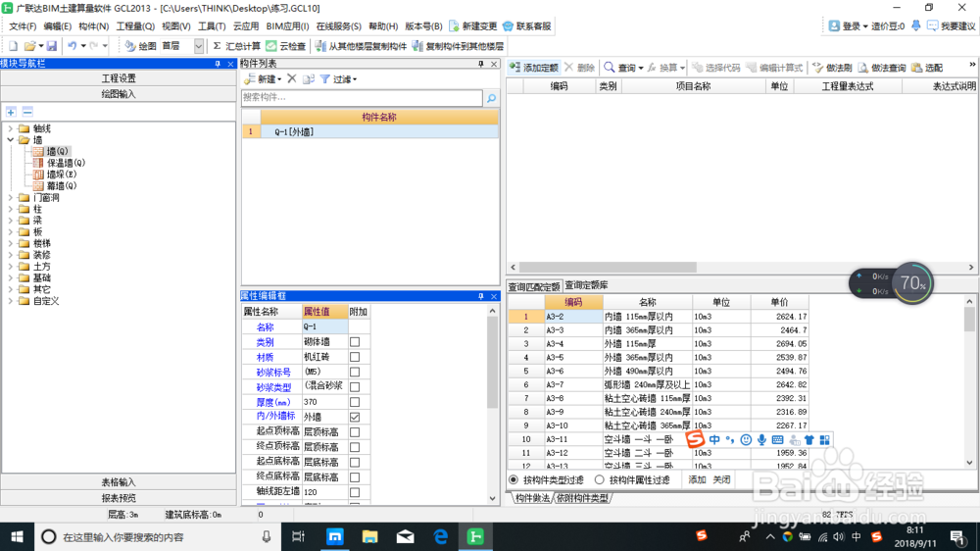Screen dimensions: 980x551
Task: Click the copy component icon beside delete
Action: click(x=308, y=78)
